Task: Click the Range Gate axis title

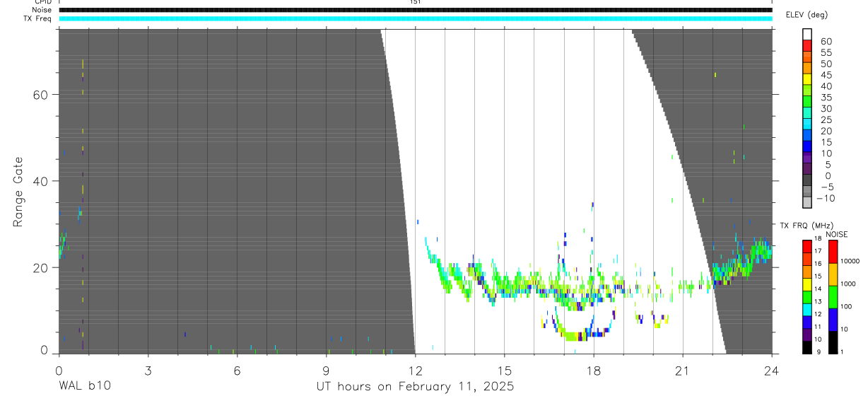Action: [x=18, y=192]
